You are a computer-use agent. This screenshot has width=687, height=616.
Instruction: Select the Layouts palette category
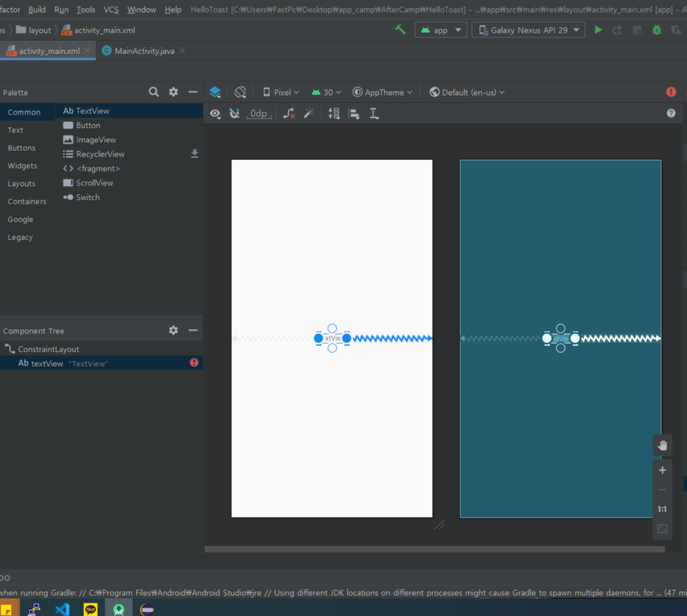click(x=27, y=183)
